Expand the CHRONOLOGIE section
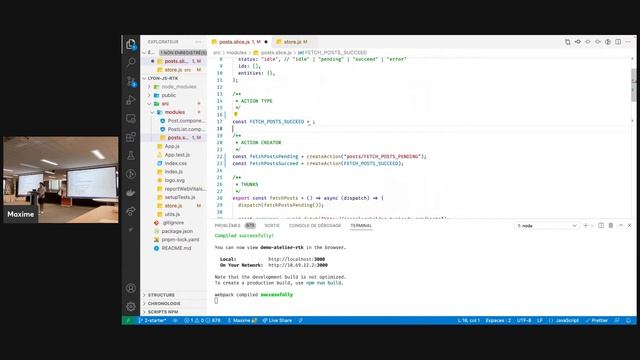Viewport: 640px width, 360px height. [x=174, y=303]
